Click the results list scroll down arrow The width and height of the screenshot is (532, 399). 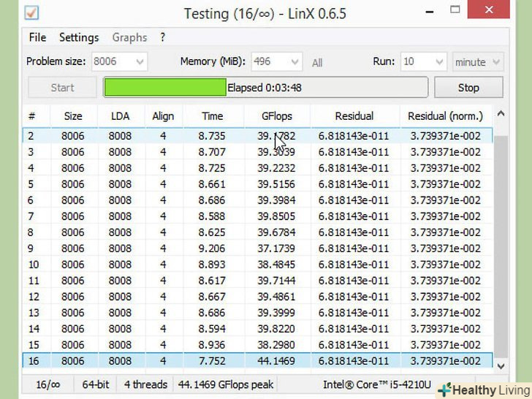click(x=501, y=365)
